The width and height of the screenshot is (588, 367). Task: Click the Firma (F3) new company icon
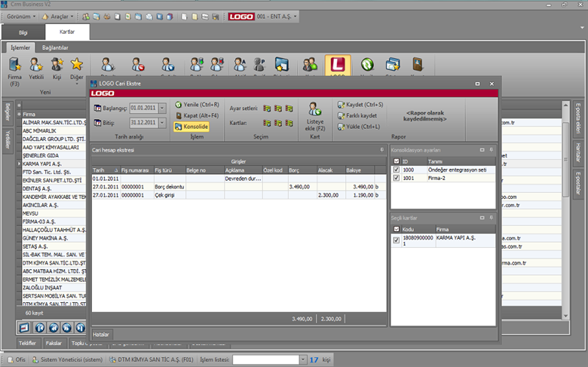pyautogui.click(x=14, y=65)
